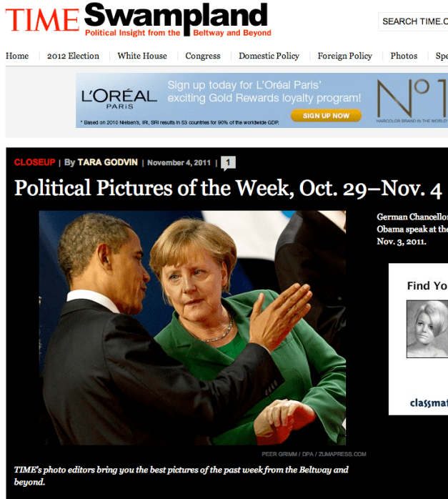448x499 pixels.
Task: Go to the 2012 Election section
Action: (73, 56)
